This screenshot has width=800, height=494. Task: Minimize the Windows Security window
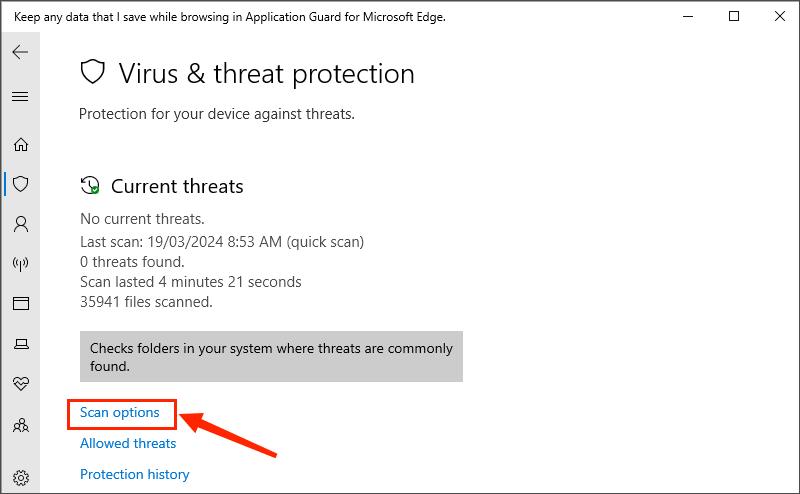(x=689, y=16)
